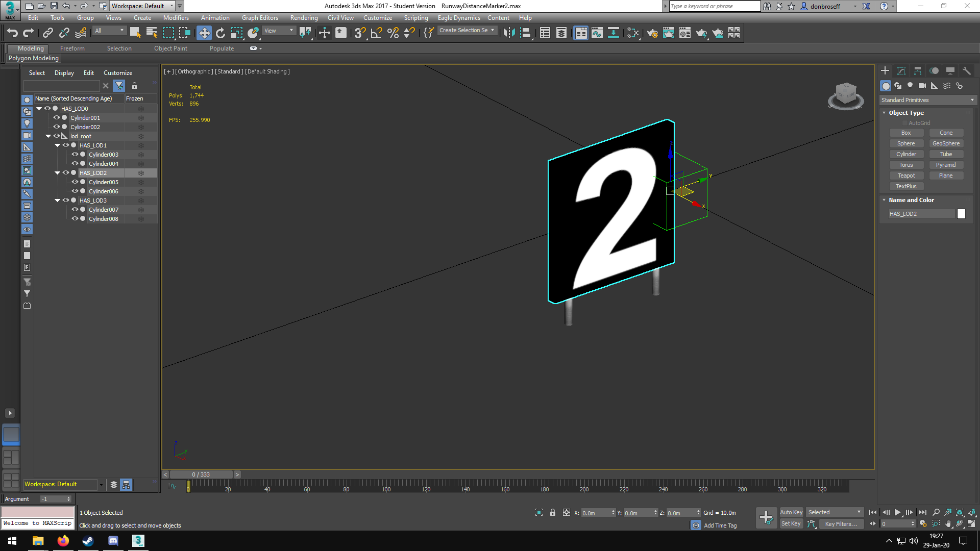Open the Utilities panel wrench icon
The height and width of the screenshot is (551, 980).
click(x=967, y=71)
